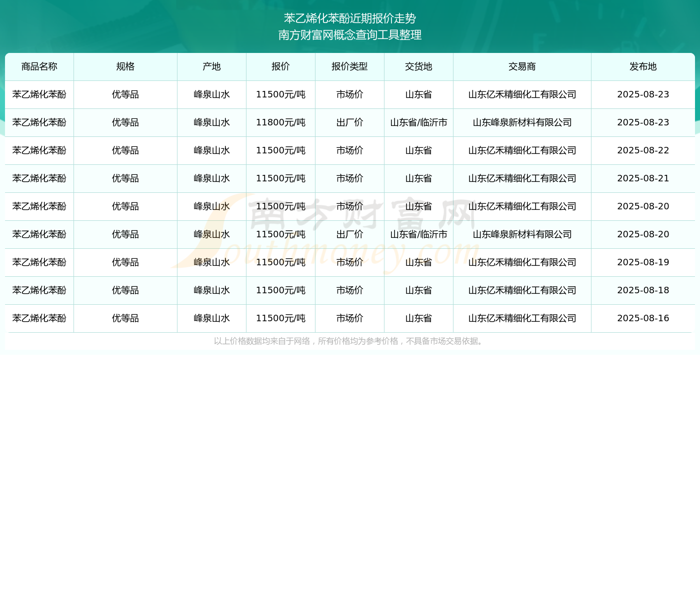700x602 pixels.
Task: Click 优等品 in the 2025-08-18 row
Action: tap(125, 290)
